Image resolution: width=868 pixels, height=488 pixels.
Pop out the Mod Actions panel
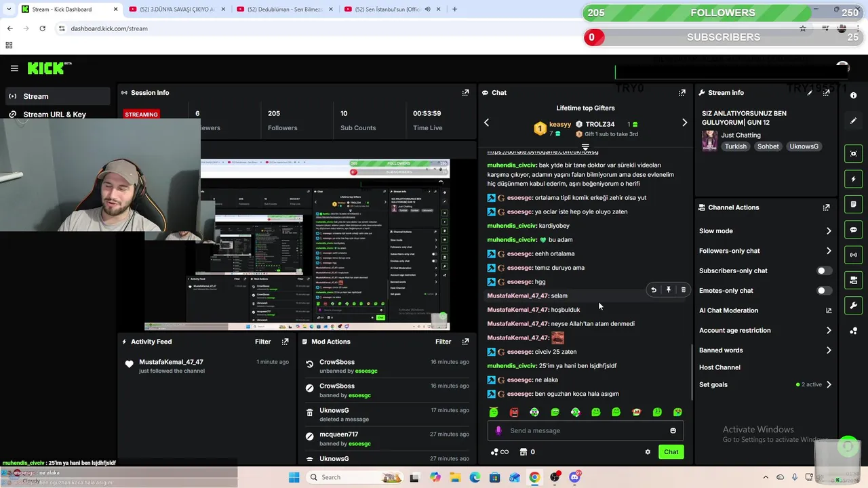(465, 342)
